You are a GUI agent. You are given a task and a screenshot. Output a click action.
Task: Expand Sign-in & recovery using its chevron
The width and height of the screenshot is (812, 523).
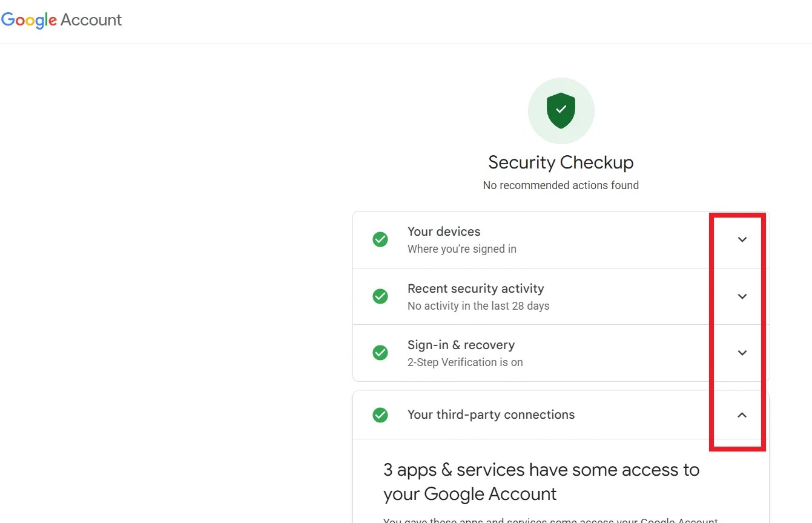742,353
